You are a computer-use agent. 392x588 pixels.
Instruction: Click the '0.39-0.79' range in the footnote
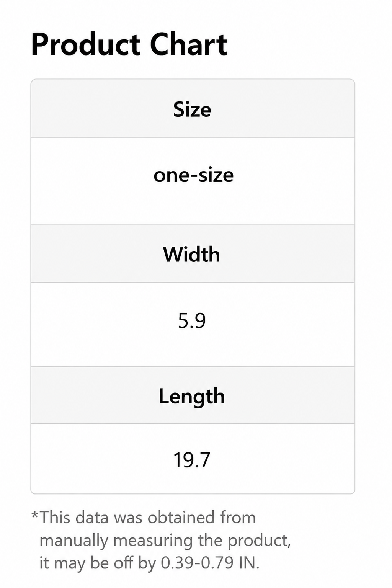[197, 563]
